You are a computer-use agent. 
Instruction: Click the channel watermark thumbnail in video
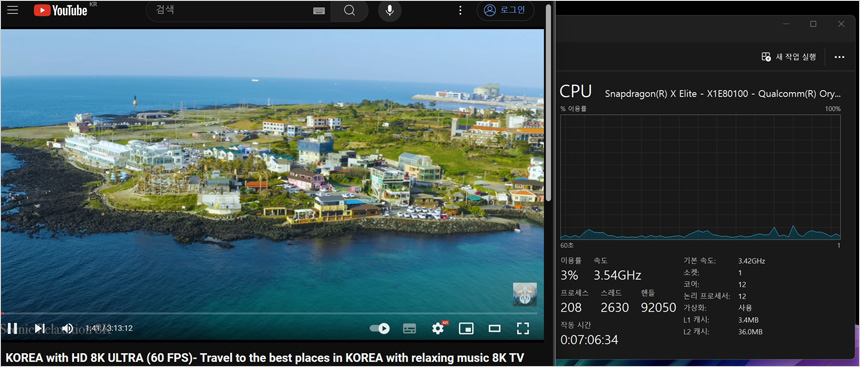(525, 294)
